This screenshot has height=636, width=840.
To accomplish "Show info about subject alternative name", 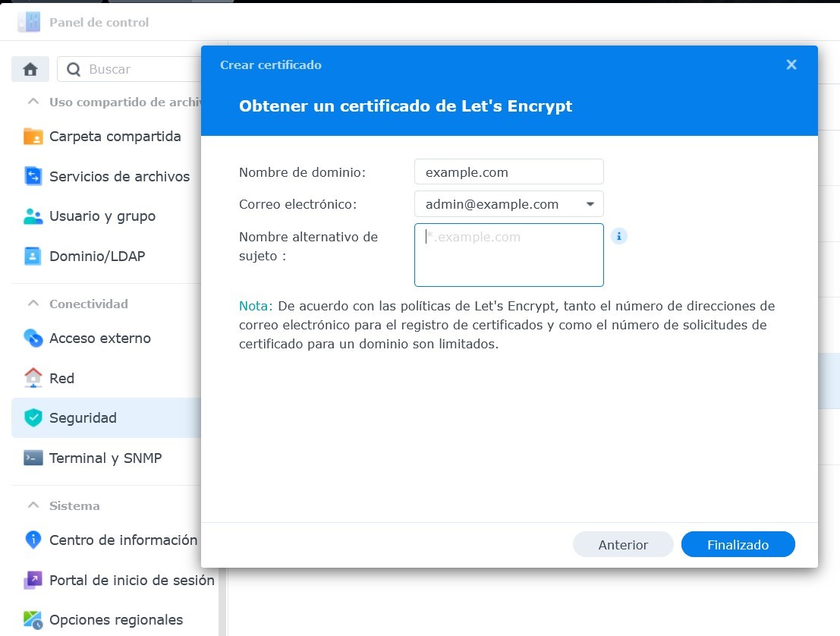I will click(x=619, y=236).
